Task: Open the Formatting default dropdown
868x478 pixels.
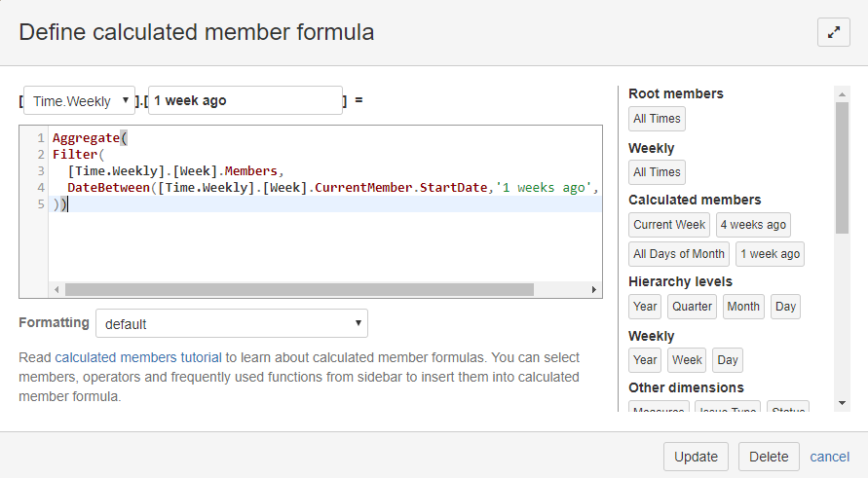Action: click(232, 323)
